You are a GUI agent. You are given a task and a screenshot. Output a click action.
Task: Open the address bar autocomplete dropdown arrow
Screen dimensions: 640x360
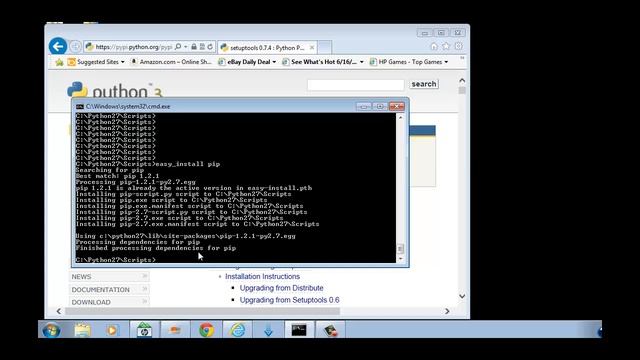[185, 47]
